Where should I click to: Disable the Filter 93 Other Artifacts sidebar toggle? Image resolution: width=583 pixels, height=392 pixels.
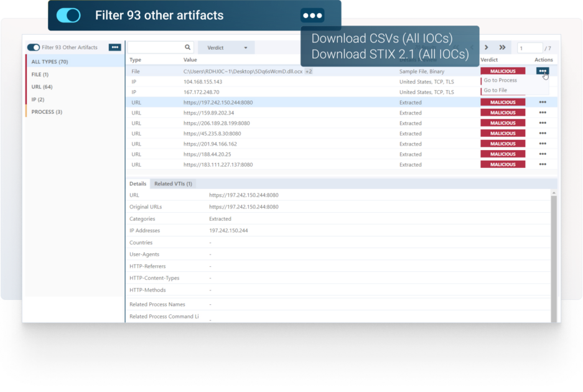(x=32, y=47)
